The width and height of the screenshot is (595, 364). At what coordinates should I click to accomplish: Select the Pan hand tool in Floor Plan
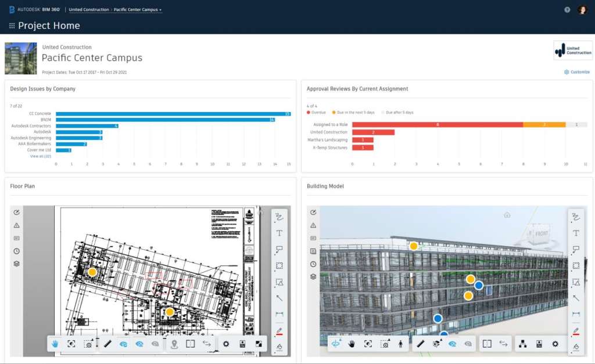click(55, 344)
